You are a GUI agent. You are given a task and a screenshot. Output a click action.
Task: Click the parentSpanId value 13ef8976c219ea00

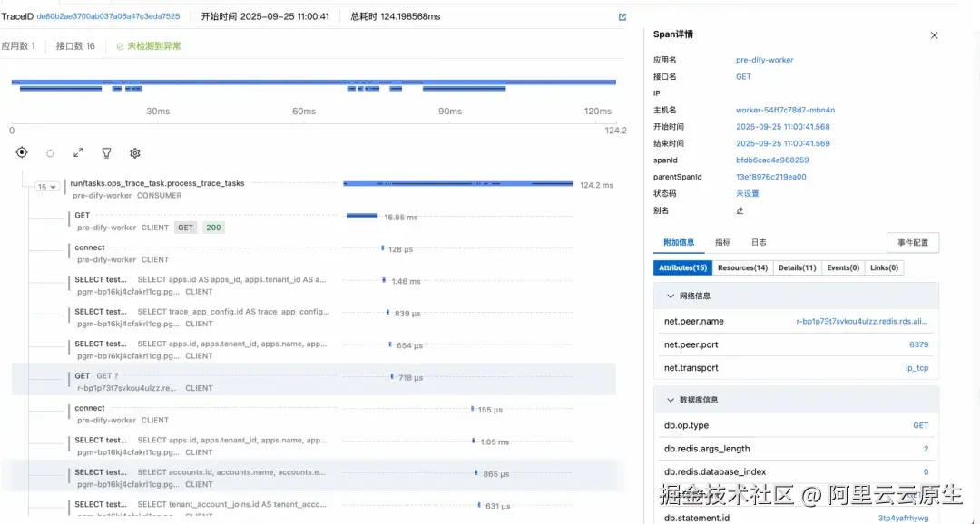tap(770, 177)
